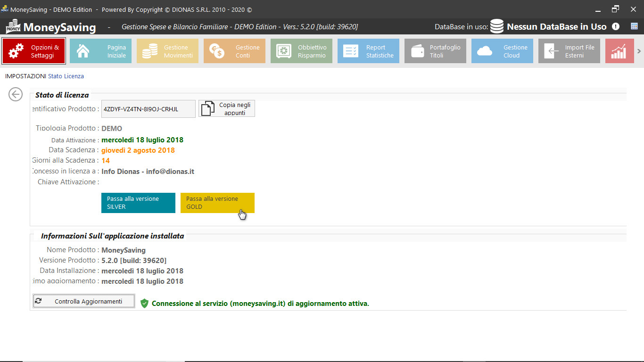Click expiry date 'giovedì 2 agosto 2018'
The height and width of the screenshot is (362, 644).
(138, 150)
